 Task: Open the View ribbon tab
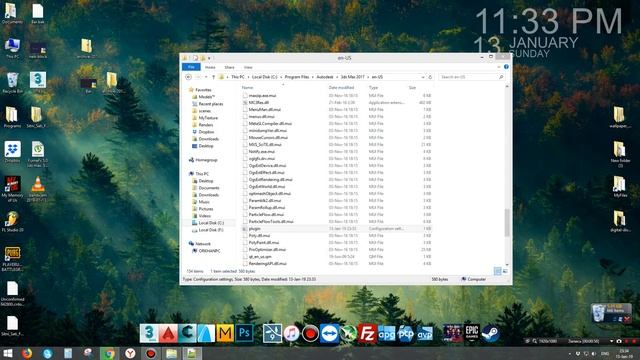pyautogui.click(x=248, y=67)
